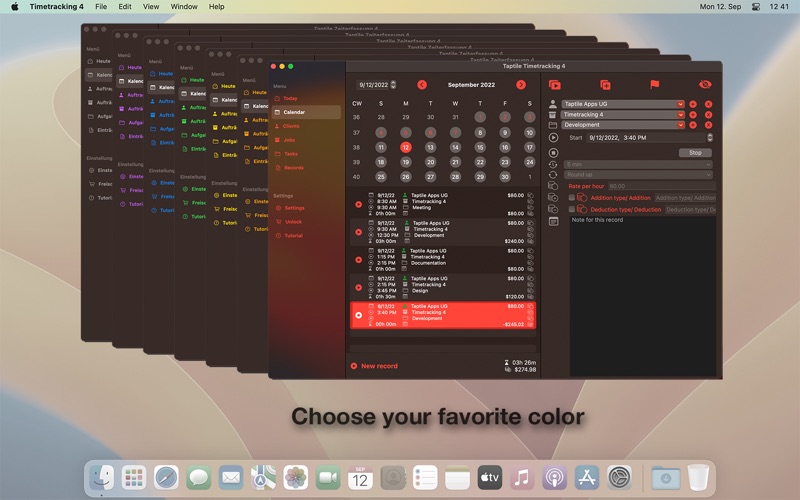Click the 9/12/2022 date field above calendar

coord(373,85)
